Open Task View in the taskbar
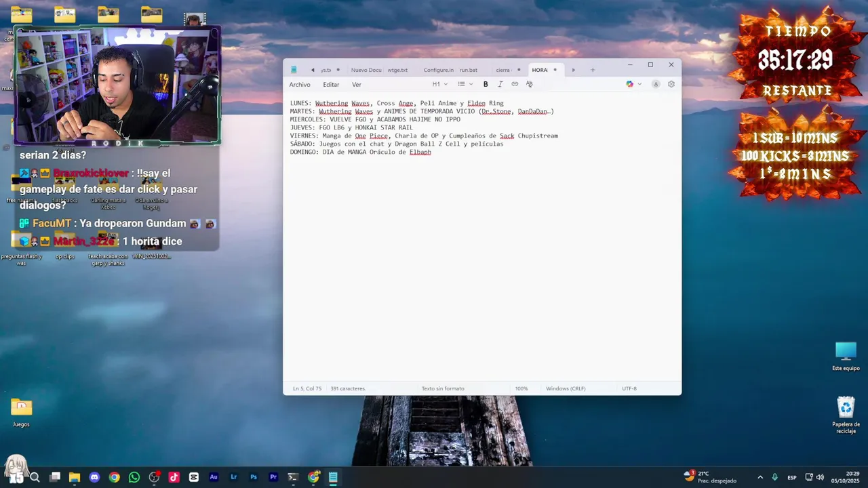 pyautogui.click(x=55, y=477)
